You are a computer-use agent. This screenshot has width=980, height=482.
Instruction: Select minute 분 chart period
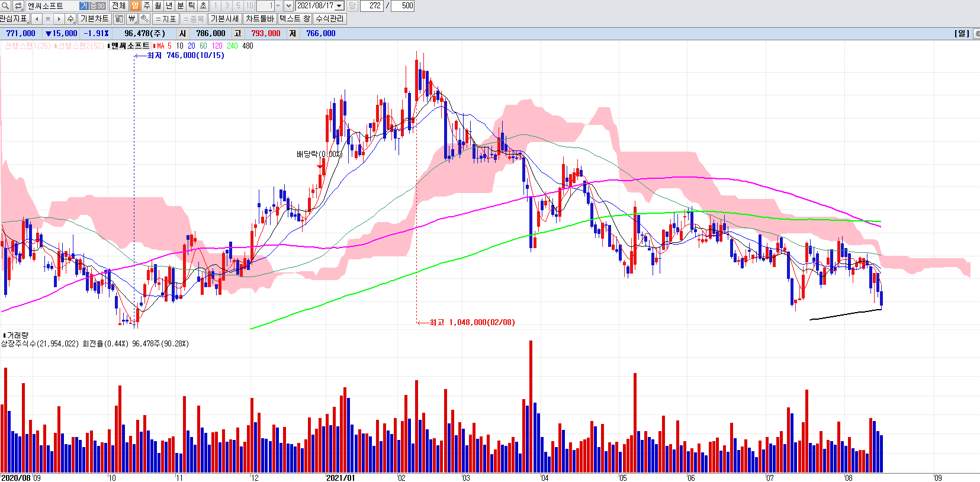(x=181, y=6)
